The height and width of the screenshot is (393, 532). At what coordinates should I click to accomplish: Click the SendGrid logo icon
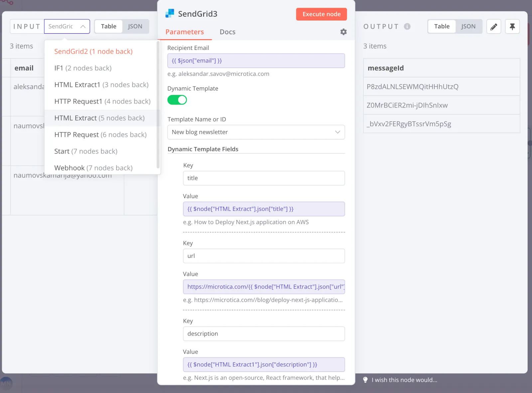170,14
